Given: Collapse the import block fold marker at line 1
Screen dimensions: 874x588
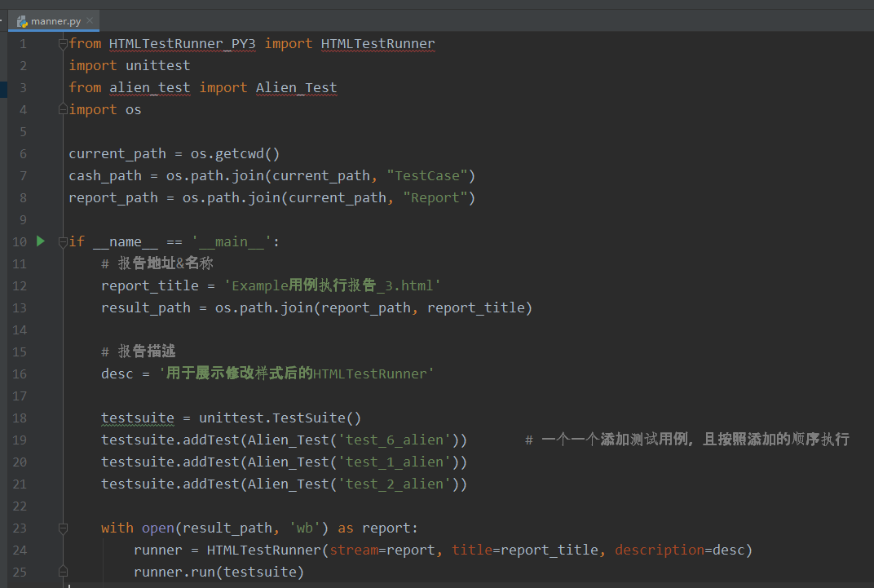Looking at the screenshot, I should (63, 43).
